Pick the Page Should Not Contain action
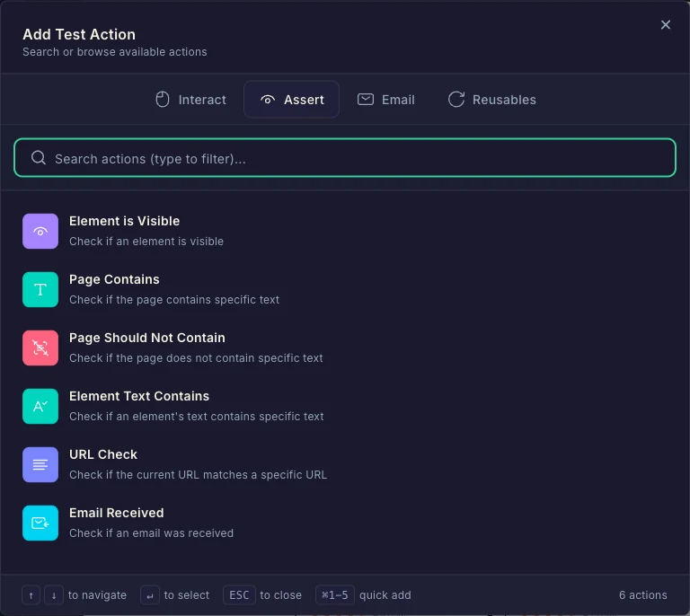The image size is (690, 616). (345, 348)
